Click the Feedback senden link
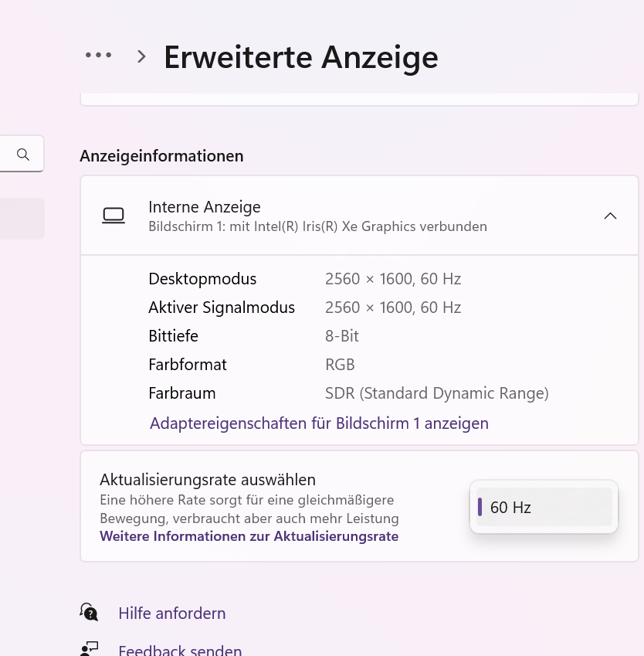The height and width of the screenshot is (656, 644). click(x=180, y=650)
